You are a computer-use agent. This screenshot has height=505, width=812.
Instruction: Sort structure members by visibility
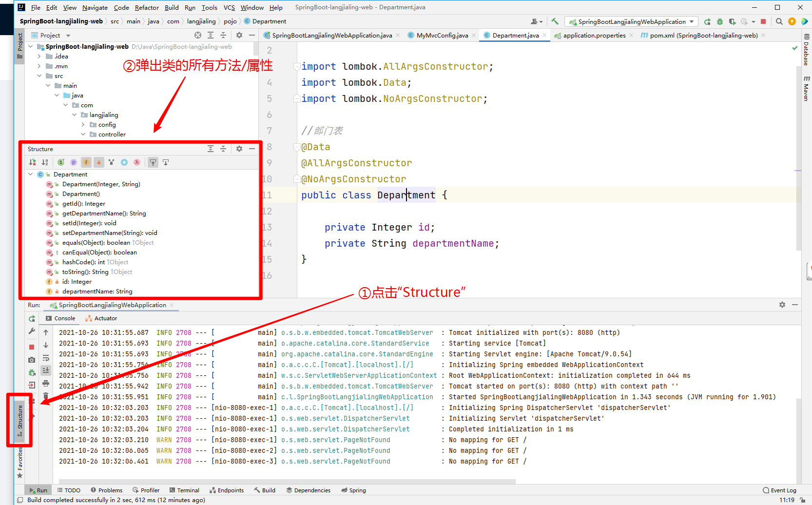tap(32, 162)
